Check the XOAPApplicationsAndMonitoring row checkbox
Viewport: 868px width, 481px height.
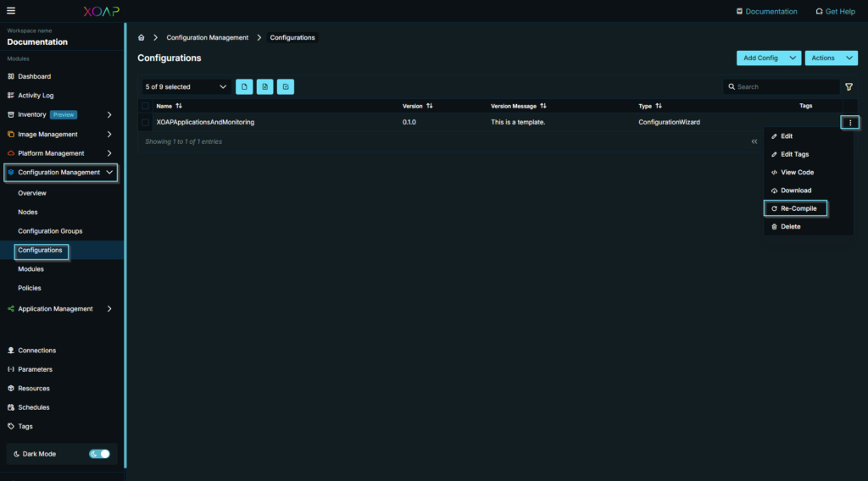click(x=146, y=123)
